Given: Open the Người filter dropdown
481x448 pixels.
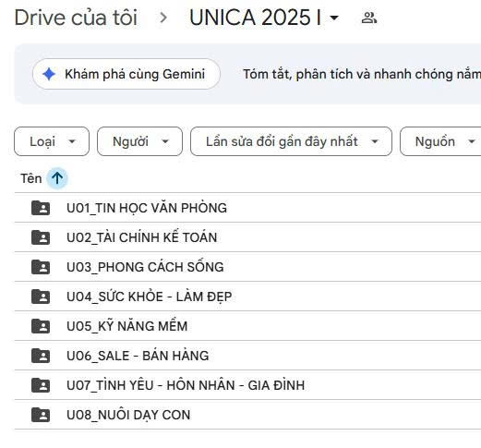Looking at the screenshot, I should tap(139, 141).
